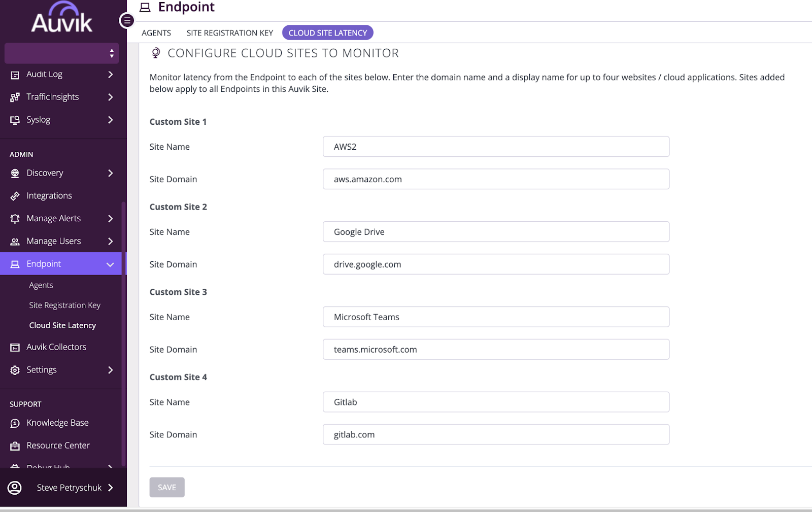The image size is (812, 512).
Task: Click the teams.microsoft.com domain field
Action: [496, 350]
